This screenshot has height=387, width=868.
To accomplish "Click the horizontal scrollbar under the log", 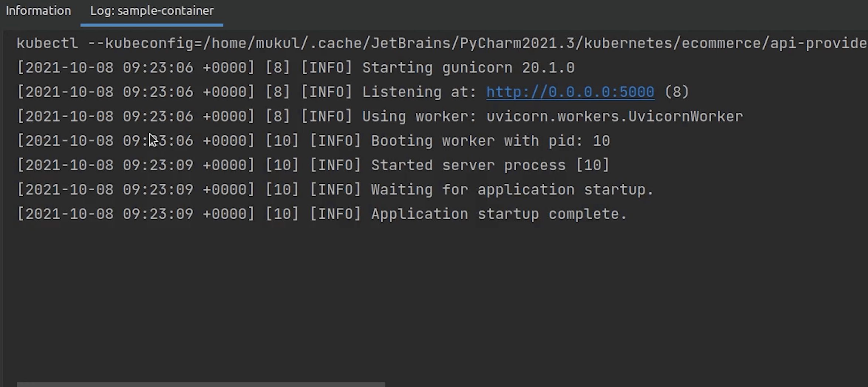I will click(x=201, y=384).
